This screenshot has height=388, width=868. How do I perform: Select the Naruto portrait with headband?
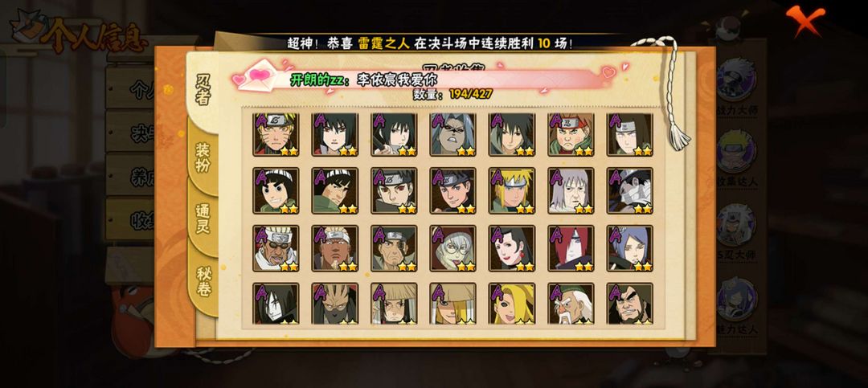click(x=276, y=134)
